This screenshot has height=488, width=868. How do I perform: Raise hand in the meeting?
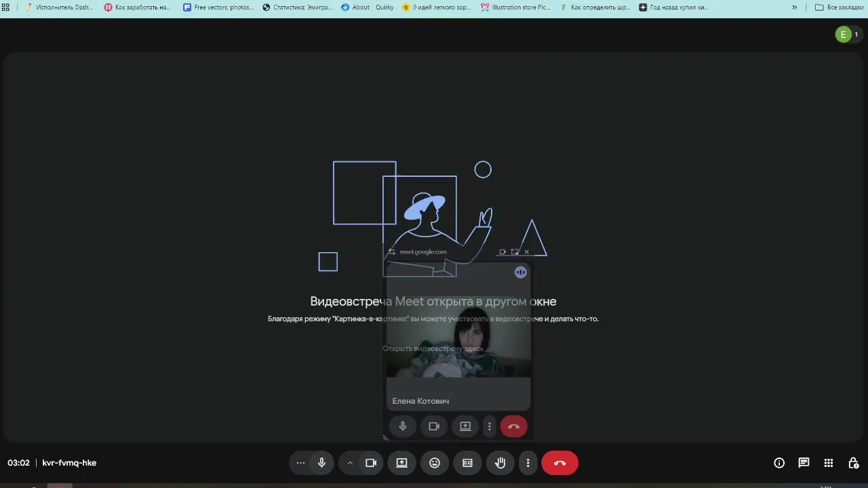(500, 463)
